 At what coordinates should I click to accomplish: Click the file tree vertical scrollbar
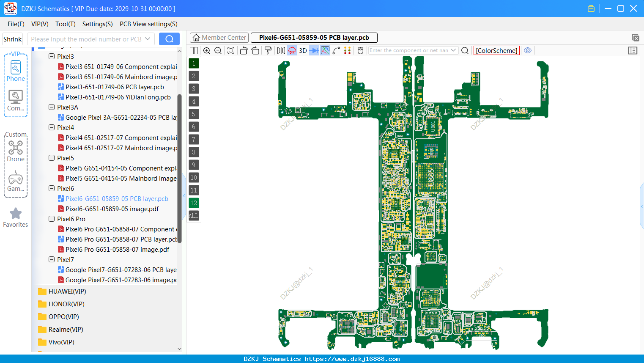coord(179,169)
